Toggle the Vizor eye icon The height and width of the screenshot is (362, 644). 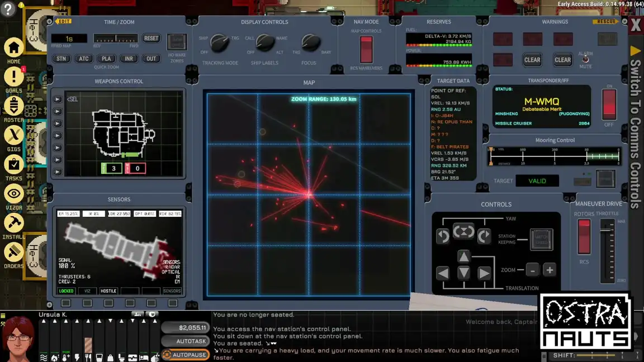[13, 194]
